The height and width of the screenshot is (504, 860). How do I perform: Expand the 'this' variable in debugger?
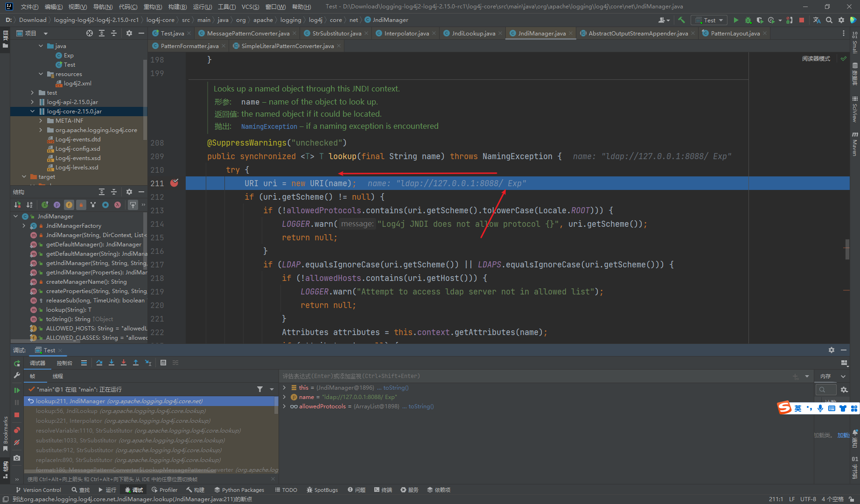(285, 387)
